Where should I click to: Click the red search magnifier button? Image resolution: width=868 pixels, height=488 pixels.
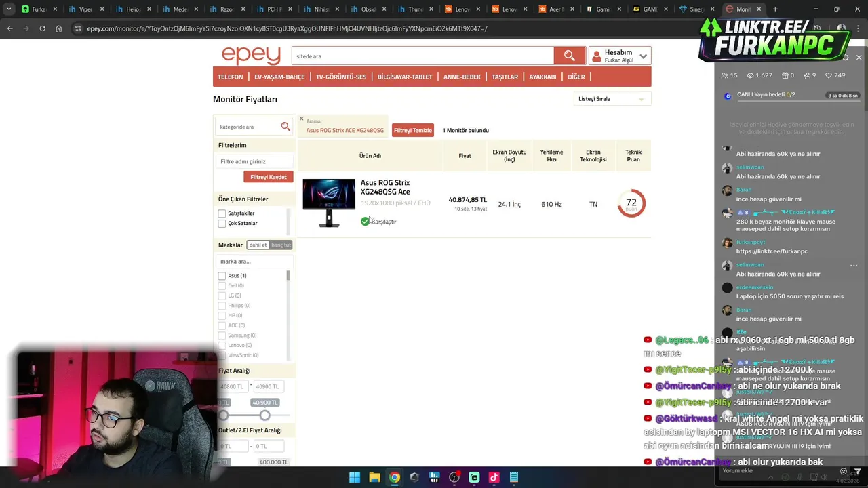(569, 56)
